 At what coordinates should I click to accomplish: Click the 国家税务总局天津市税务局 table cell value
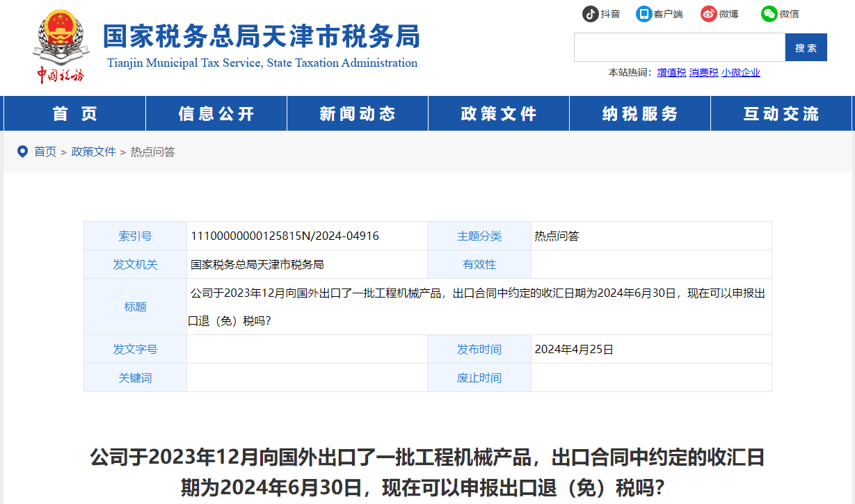[x=257, y=265]
